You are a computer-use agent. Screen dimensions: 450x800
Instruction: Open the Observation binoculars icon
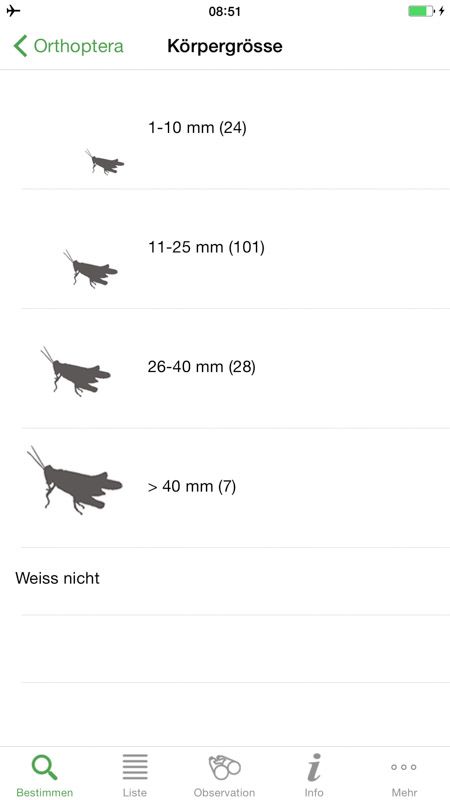pos(224,767)
